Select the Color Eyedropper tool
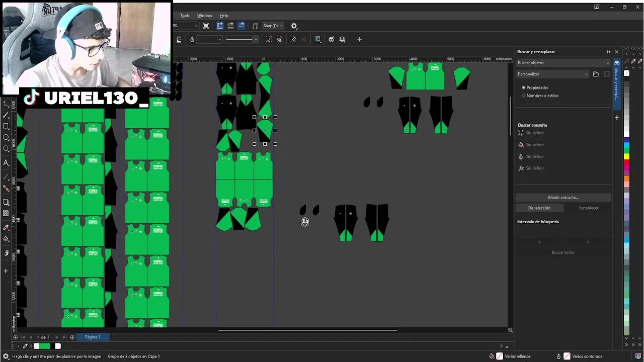Screen dimensions: 644x362 tap(6, 228)
